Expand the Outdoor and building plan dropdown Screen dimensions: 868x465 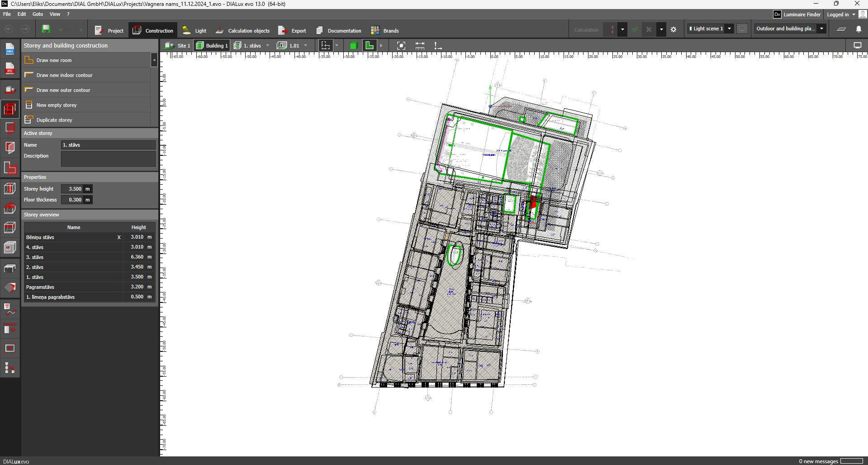821,29
